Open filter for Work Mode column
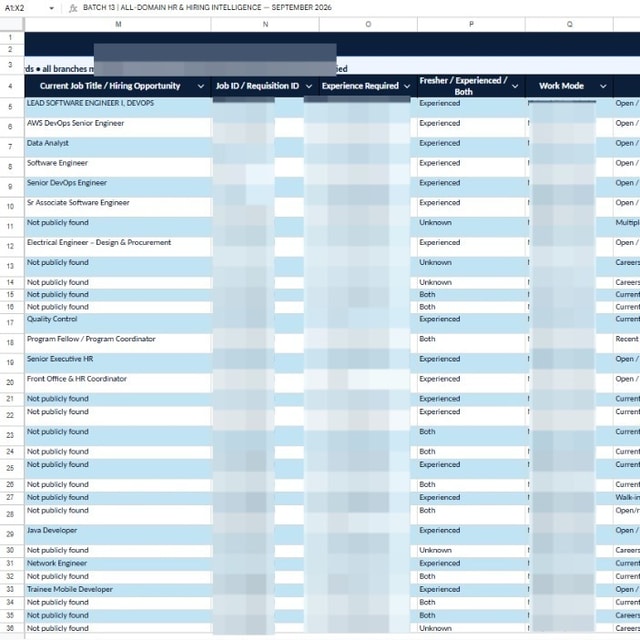Image resolution: width=640 pixels, height=640 pixels. coord(603,86)
